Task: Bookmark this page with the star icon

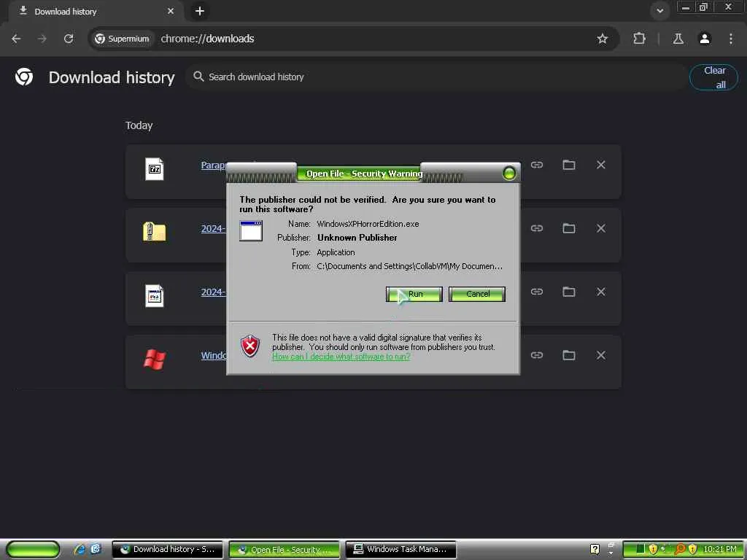Action: 602,39
